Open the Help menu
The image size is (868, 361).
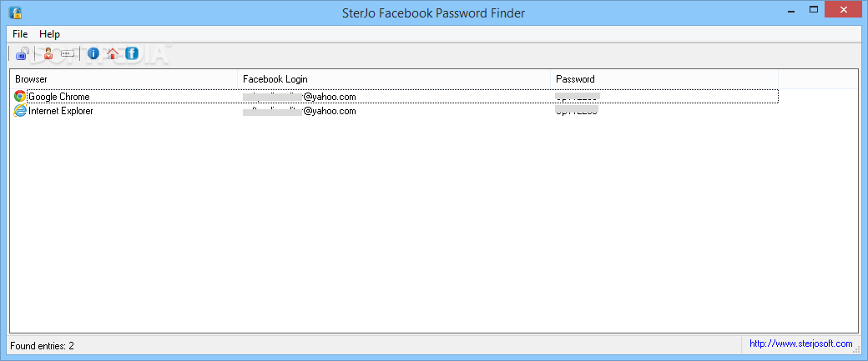(49, 34)
